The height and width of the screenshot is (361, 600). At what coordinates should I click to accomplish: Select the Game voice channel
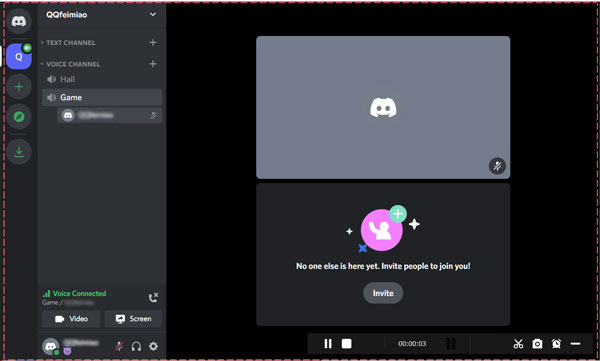[x=102, y=98]
